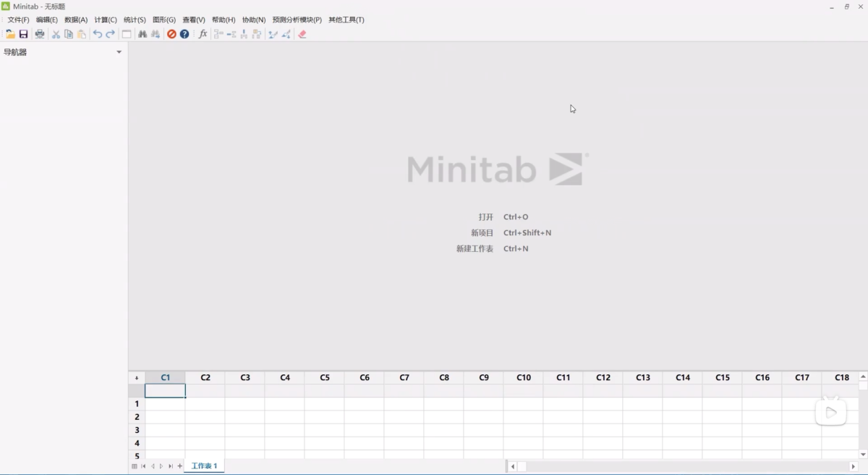This screenshot has width=868, height=475.
Task: Open help with the blue question mark icon
Action: pos(184,34)
